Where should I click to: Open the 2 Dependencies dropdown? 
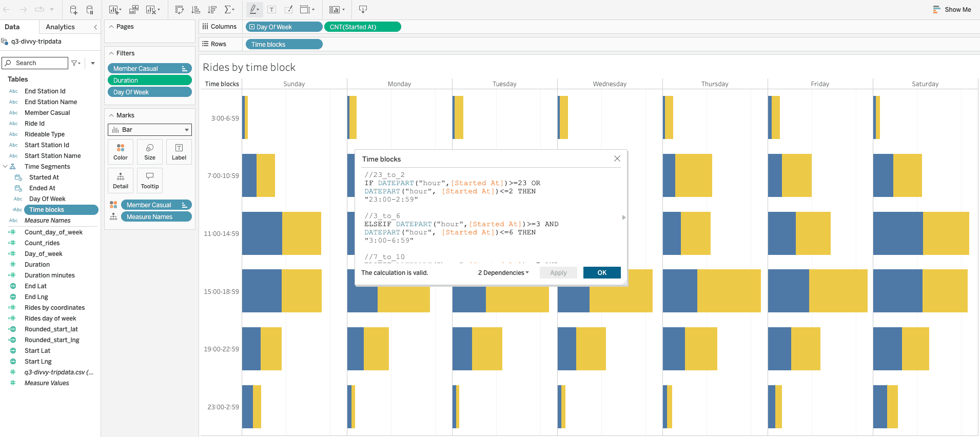[503, 273]
